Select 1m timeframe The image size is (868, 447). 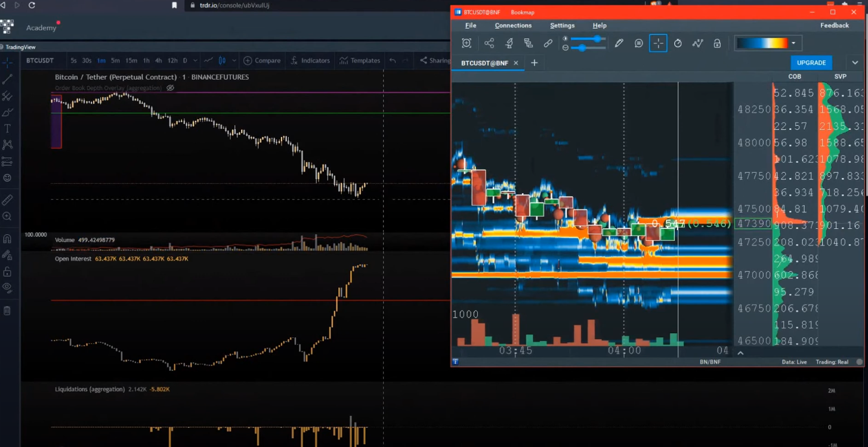(101, 60)
